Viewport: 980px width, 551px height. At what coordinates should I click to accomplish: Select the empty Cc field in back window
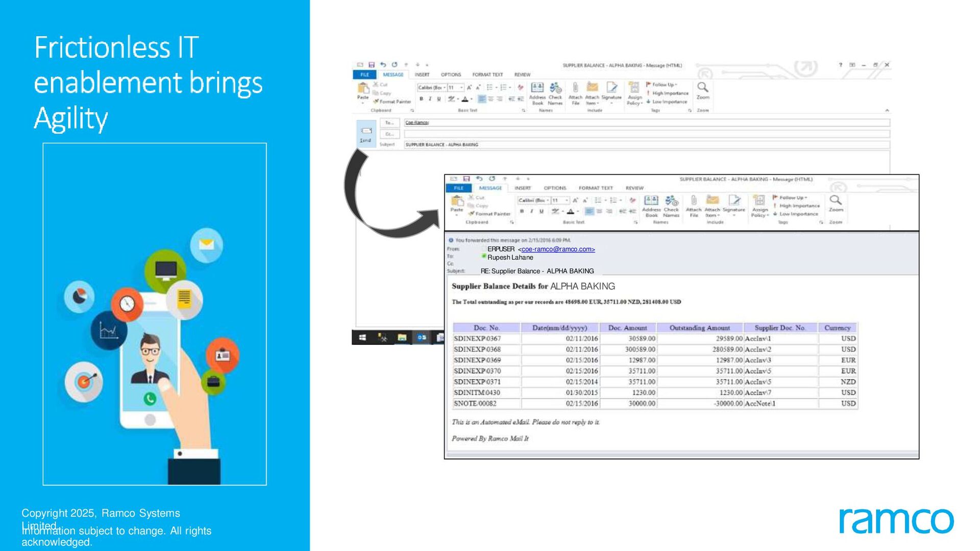(647, 134)
